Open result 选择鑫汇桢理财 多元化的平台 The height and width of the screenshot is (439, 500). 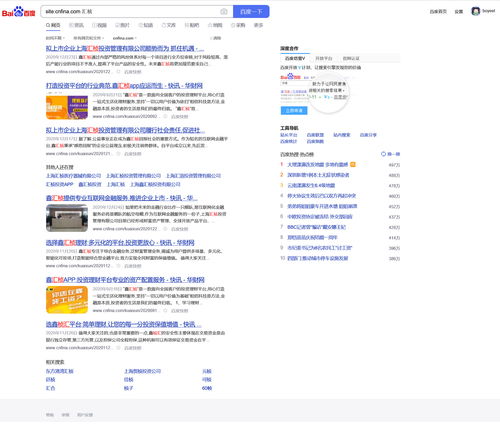(x=120, y=243)
